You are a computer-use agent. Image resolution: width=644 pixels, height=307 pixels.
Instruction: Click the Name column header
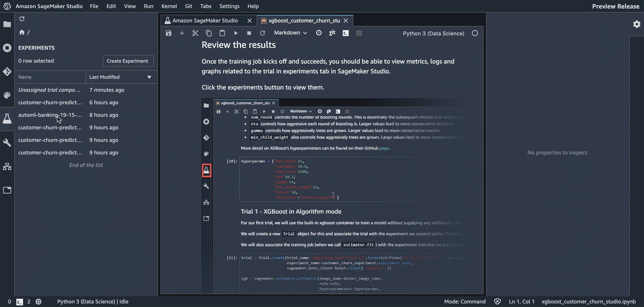(x=50, y=77)
